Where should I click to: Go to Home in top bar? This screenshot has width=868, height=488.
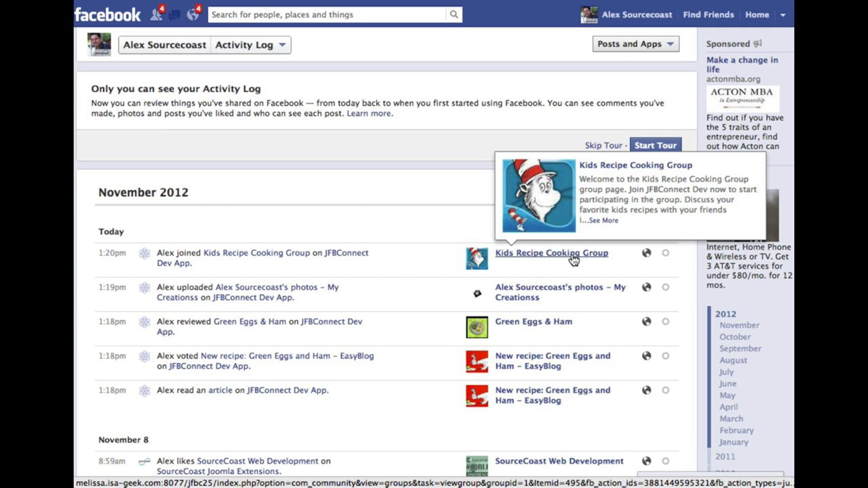point(757,15)
